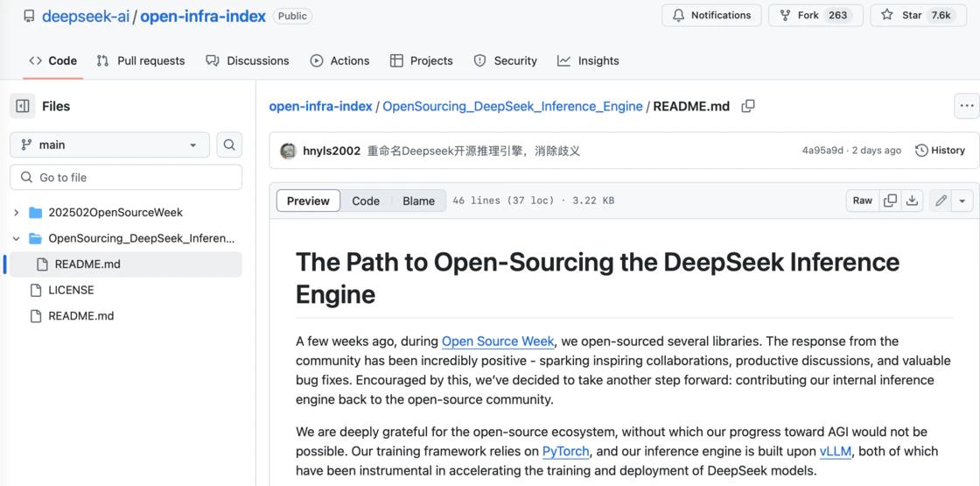This screenshot has width=980, height=486.
Task: Click the README heading title text
Action: (598, 277)
